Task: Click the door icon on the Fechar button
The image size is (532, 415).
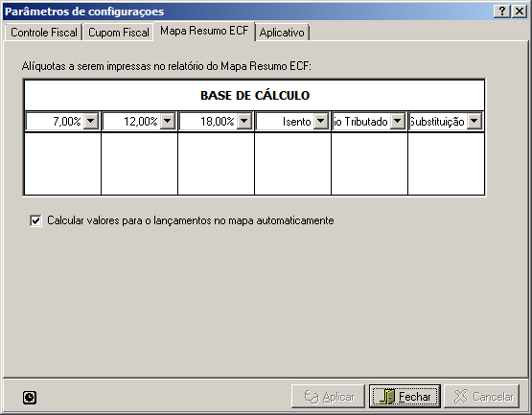Action: [x=388, y=397]
